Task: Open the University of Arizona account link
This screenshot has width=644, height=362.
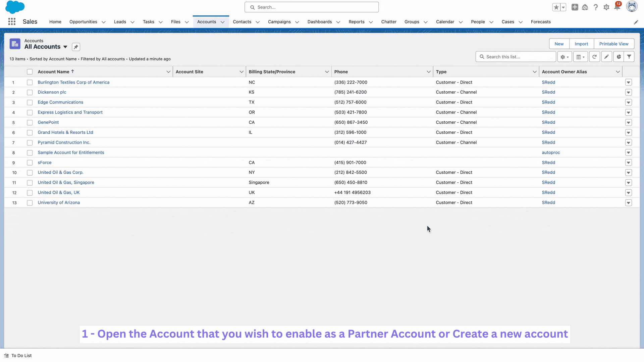Action: coord(59,202)
